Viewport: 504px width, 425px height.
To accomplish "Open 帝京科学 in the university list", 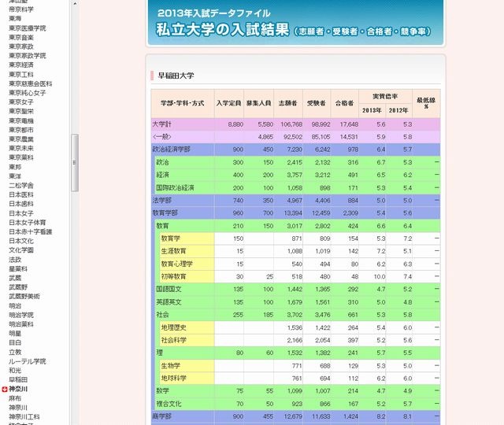I will pyautogui.click(x=21, y=9).
